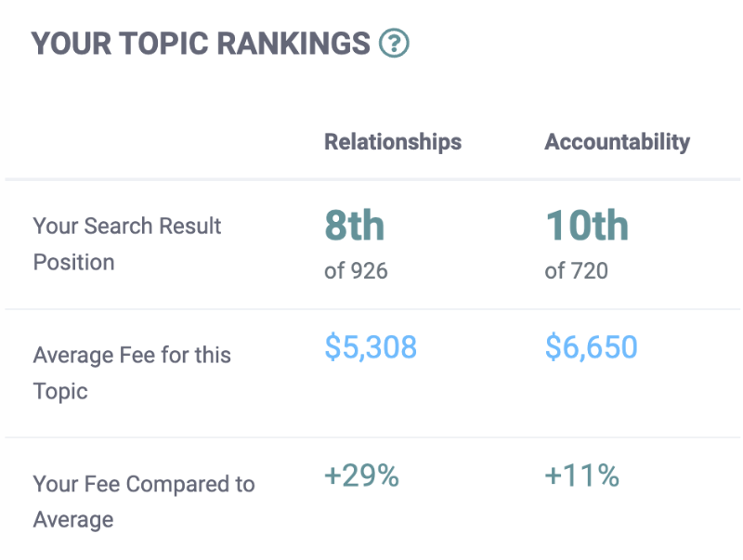Select the Accountability column header
Image resolution: width=743 pixels, height=560 pixels.
(617, 142)
